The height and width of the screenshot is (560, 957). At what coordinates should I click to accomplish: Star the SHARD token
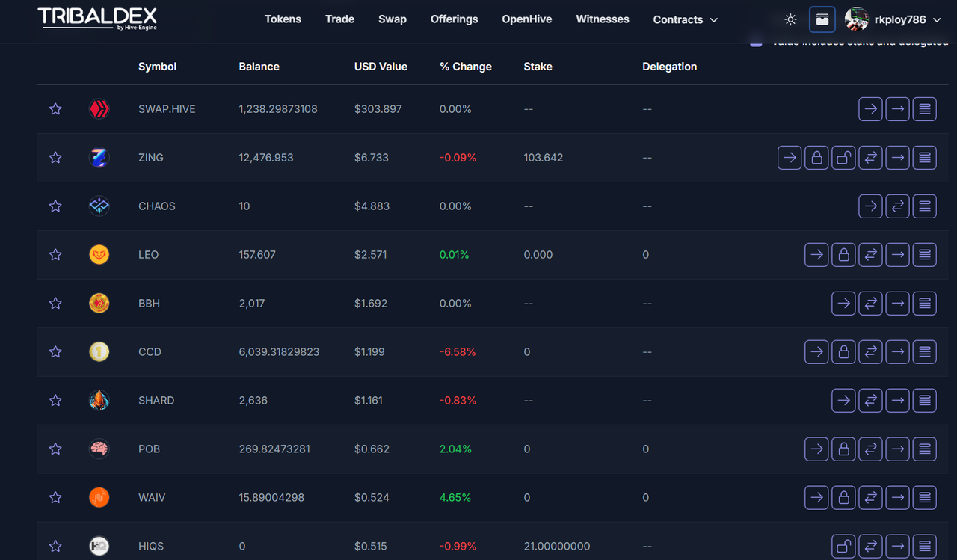click(x=55, y=401)
